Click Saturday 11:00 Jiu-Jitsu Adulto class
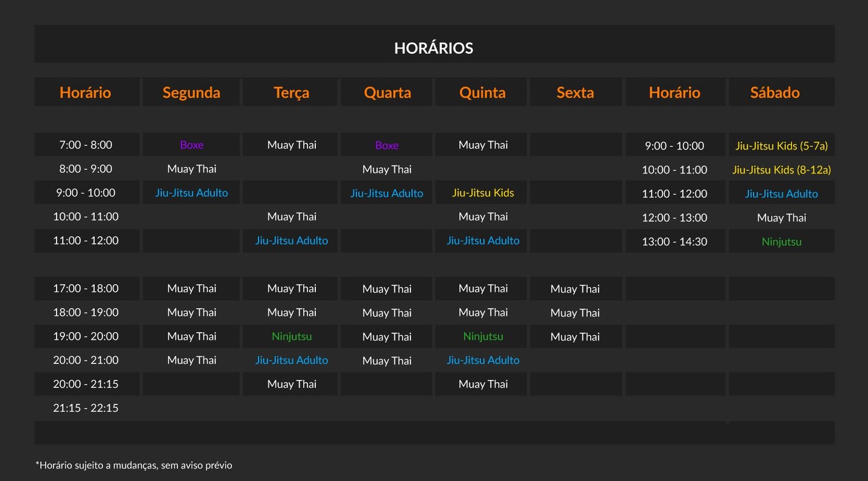868x481 pixels. click(781, 193)
